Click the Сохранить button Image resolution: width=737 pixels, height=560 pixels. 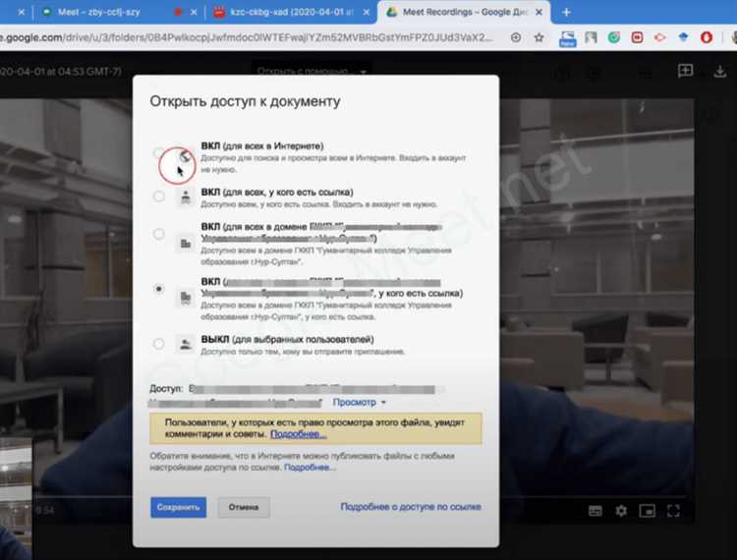(x=178, y=507)
